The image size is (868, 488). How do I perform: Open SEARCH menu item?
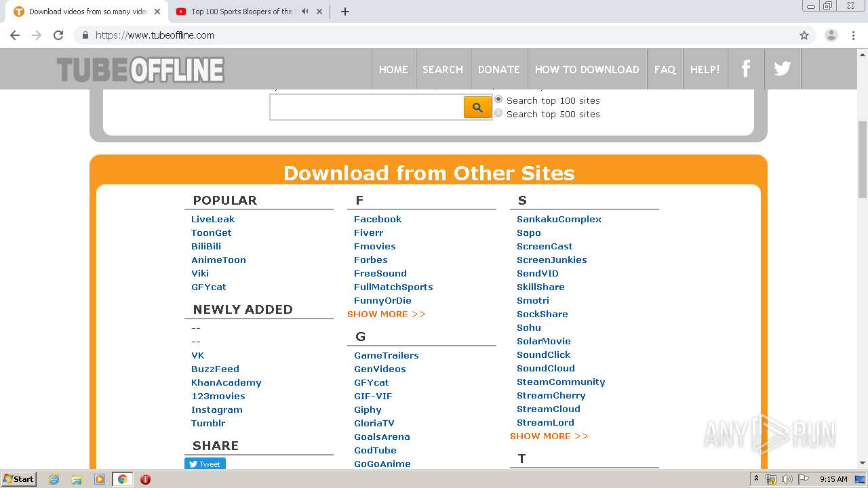click(x=443, y=69)
